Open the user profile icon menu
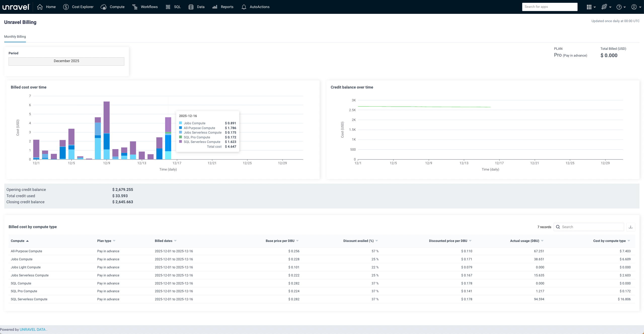644x334 pixels. [x=634, y=7]
